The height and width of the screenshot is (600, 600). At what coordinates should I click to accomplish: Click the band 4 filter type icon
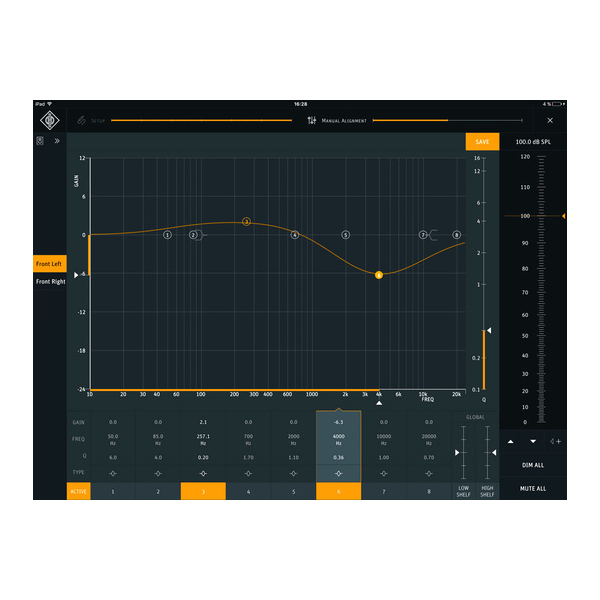click(248, 473)
